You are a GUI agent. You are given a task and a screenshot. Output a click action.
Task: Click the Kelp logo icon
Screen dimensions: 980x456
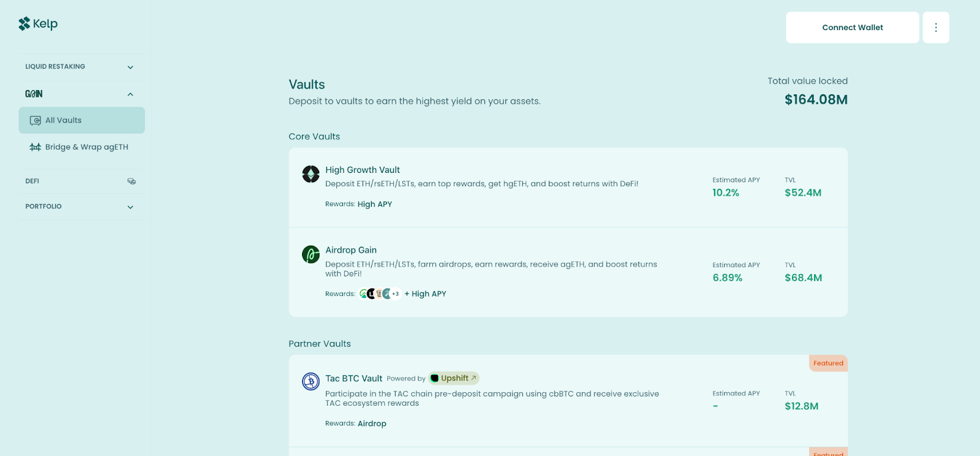pyautogui.click(x=24, y=24)
